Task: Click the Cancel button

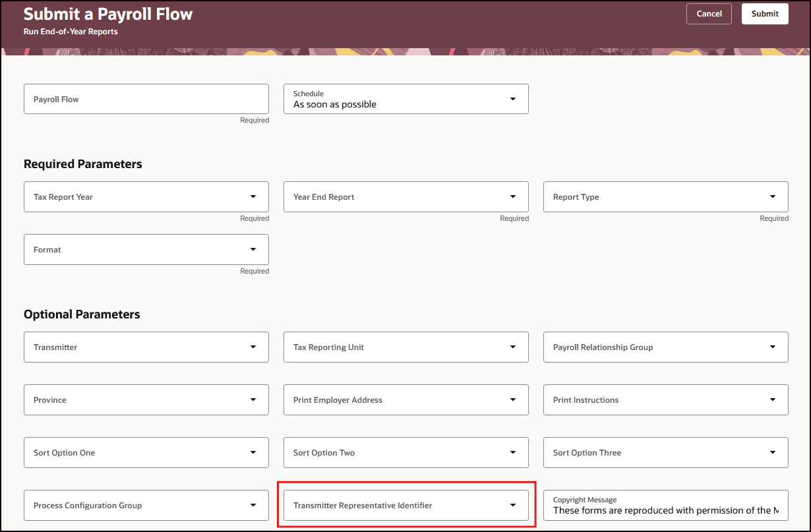Action: [x=709, y=14]
